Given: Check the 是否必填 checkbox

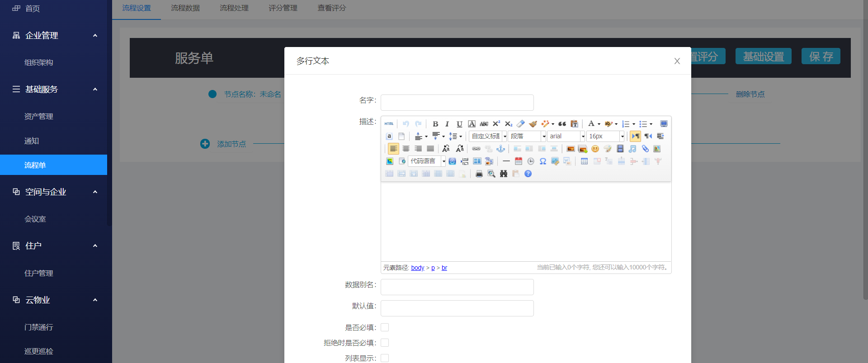Looking at the screenshot, I should coord(385,327).
